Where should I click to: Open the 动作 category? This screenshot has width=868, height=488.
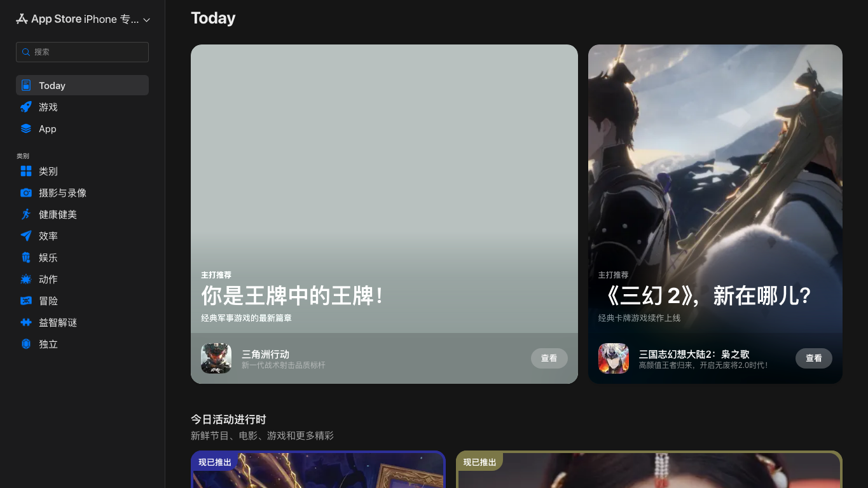[x=82, y=279]
